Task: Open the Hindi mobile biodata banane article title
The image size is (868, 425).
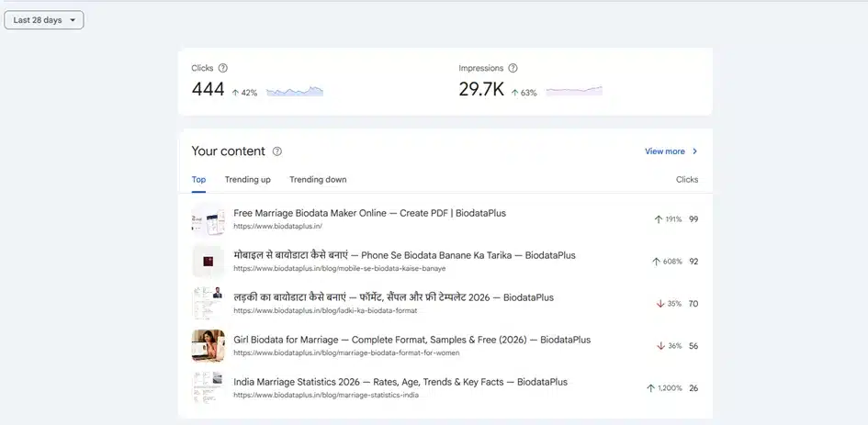Action: [x=405, y=256]
